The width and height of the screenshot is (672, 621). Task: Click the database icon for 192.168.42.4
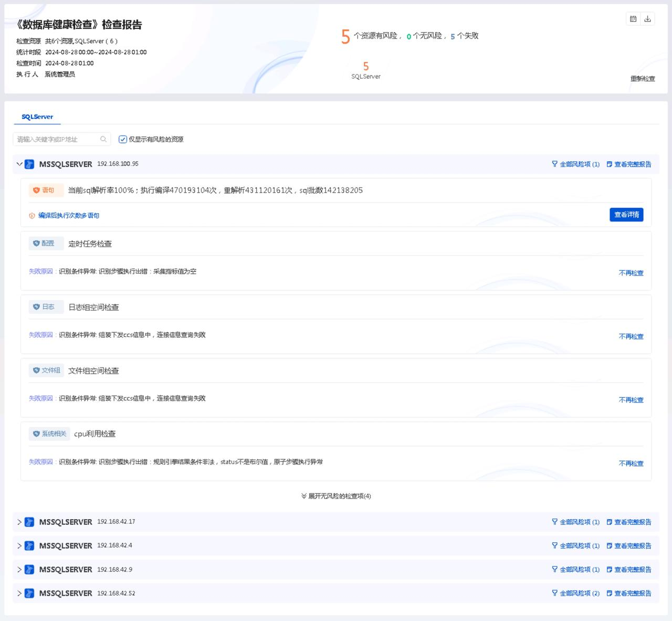29,546
